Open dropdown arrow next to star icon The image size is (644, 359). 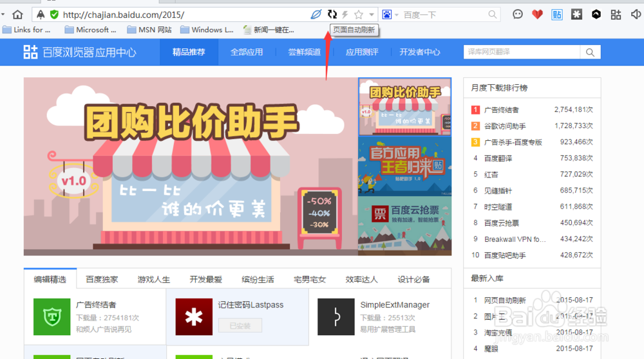tap(372, 15)
